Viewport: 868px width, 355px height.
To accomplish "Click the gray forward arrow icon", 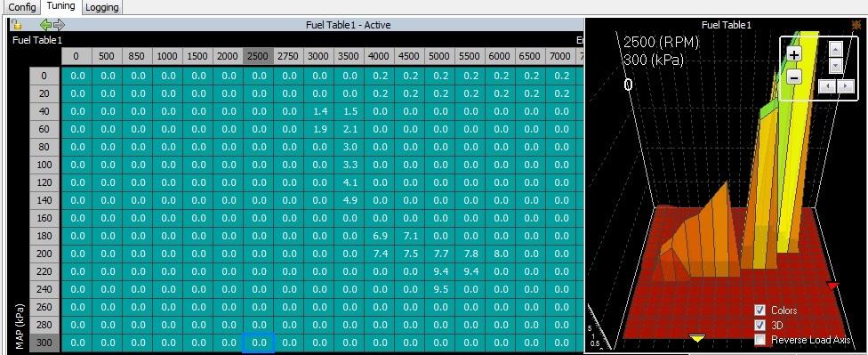I will pos(60,25).
